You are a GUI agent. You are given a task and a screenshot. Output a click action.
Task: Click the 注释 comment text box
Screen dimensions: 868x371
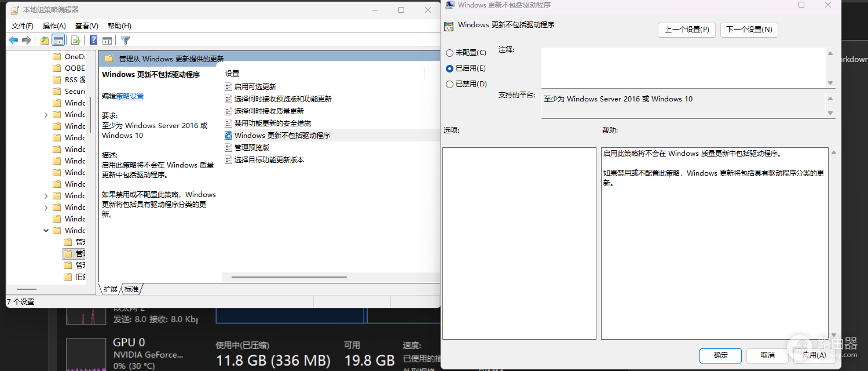click(683, 67)
